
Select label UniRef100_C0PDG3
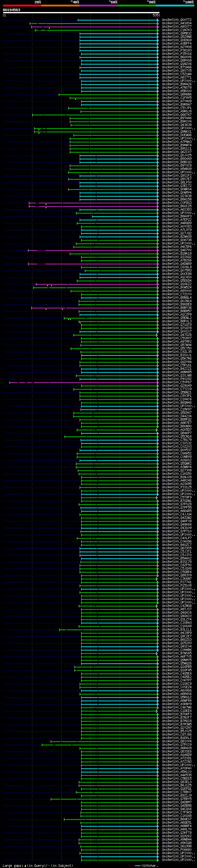pyautogui.click(x=177, y=203)
